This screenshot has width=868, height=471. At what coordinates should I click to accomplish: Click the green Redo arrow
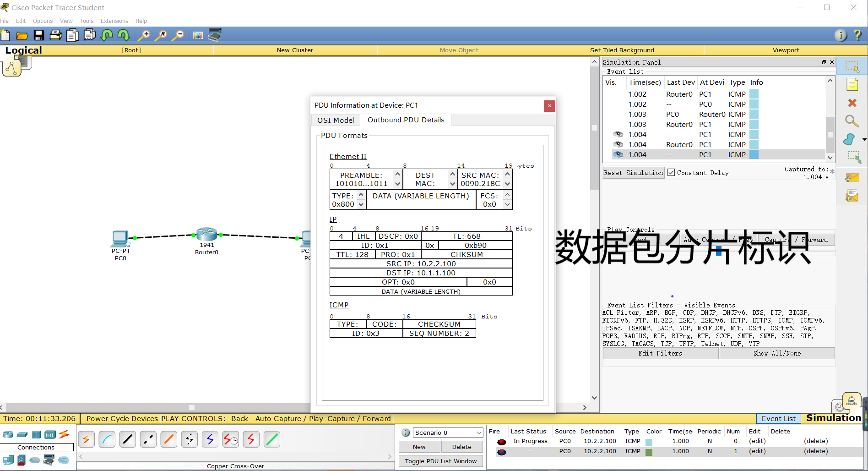[124, 35]
